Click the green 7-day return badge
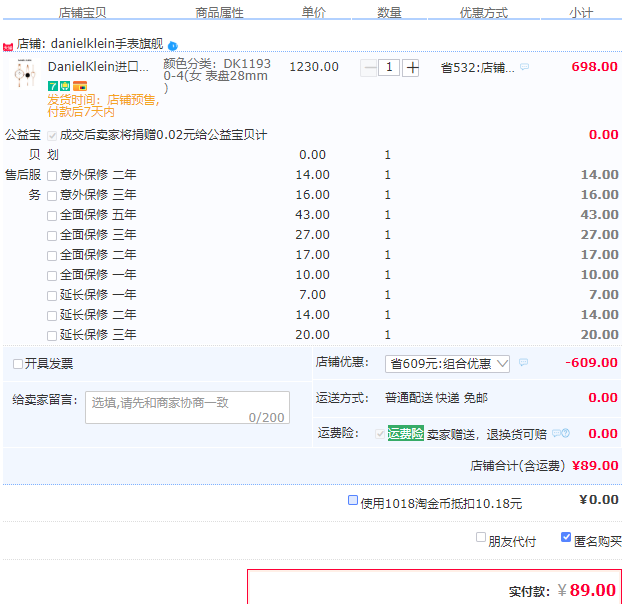Image resolution: width=630 pixels, height=604 pixels. [x=53, y=86]
